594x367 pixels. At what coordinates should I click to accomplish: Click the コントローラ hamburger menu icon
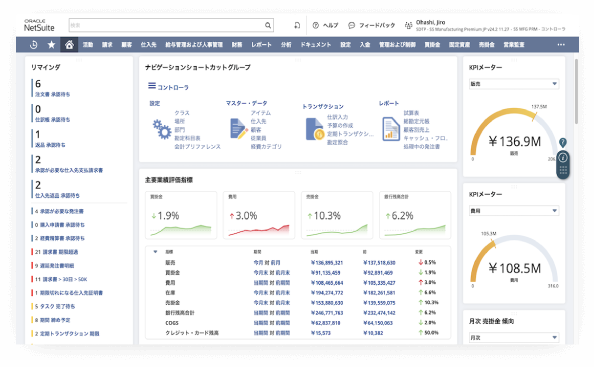pyautogui.click(x=152, y=86)
